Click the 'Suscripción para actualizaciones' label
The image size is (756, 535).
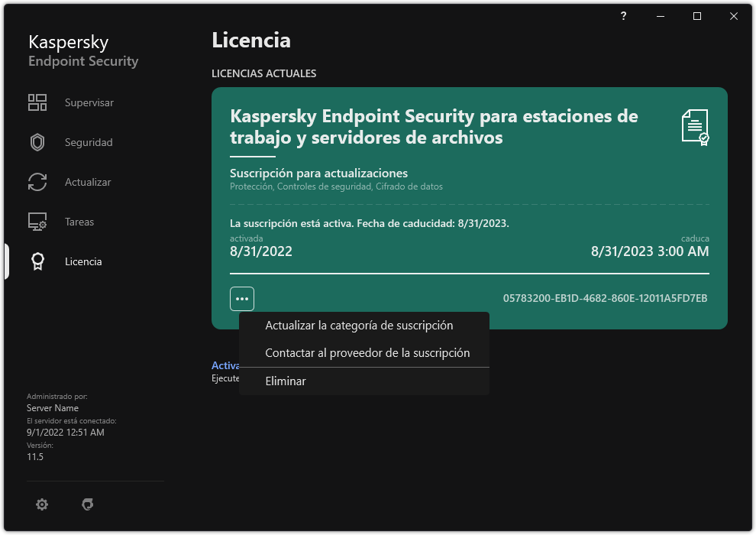click(318, 173)
